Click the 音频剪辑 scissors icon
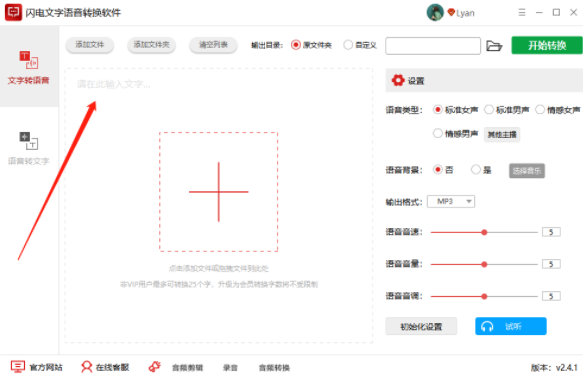 coord(155,367)
